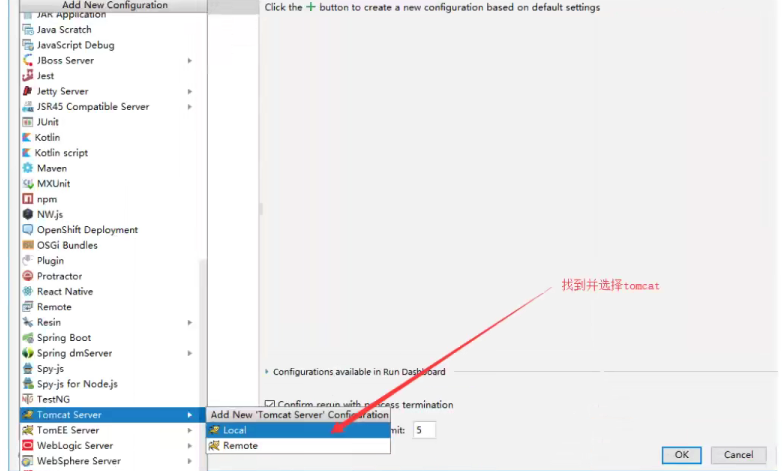The height and width of the screenshot is (471, 782).
Task: Expand the WebSphere Server submenu arrow
Action: pos(190,461)
